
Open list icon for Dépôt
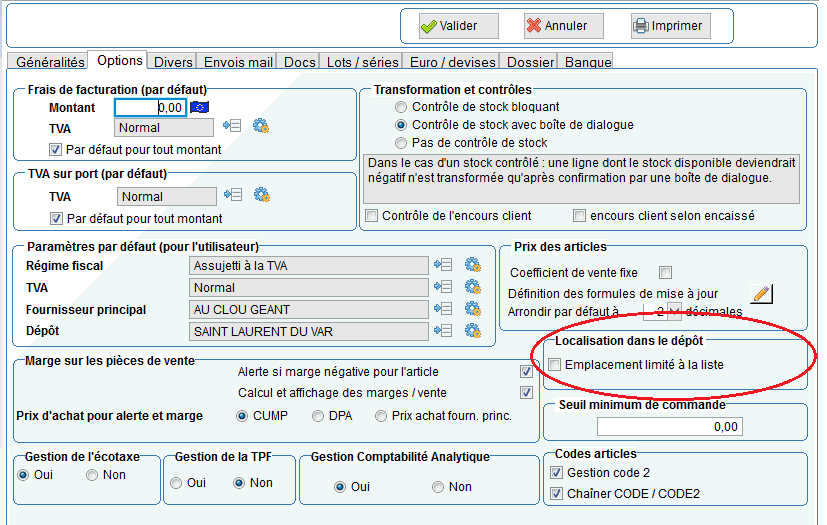(443, 331)
